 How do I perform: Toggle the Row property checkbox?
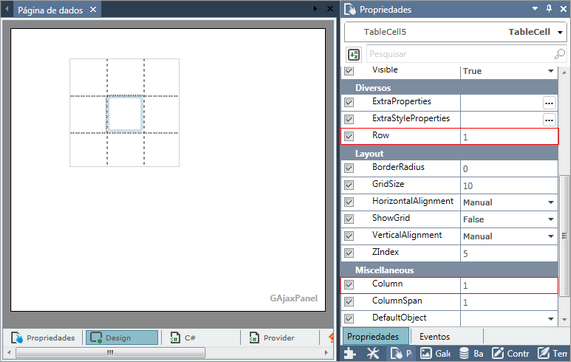(x=349, y=136)
